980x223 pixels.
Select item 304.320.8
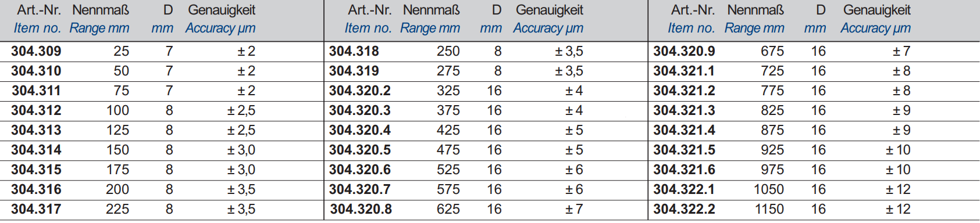[x=361, y=209]
